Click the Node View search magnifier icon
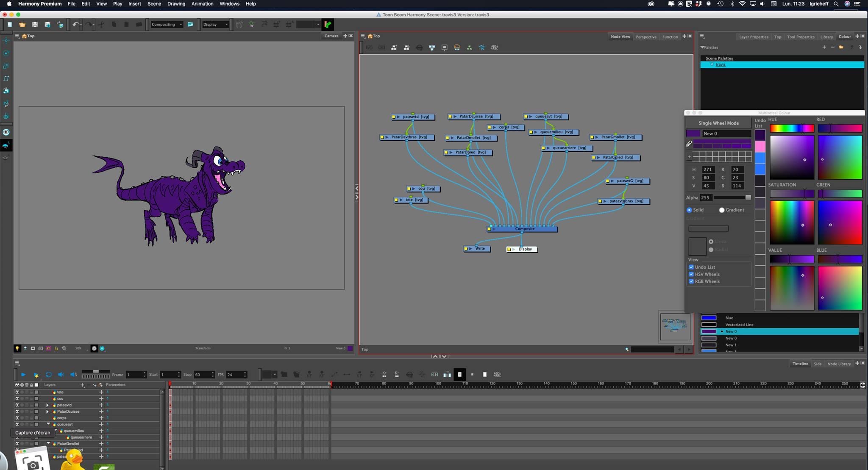868x470 pixels. 627,350
